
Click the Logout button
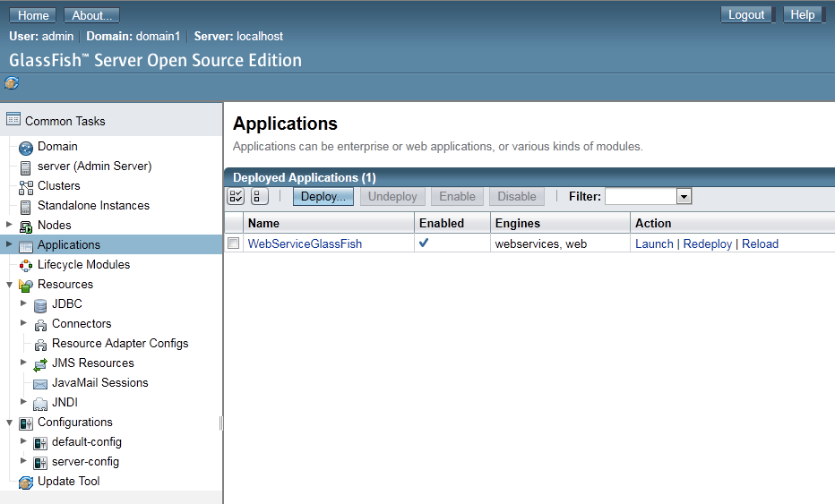click(746, 15)
